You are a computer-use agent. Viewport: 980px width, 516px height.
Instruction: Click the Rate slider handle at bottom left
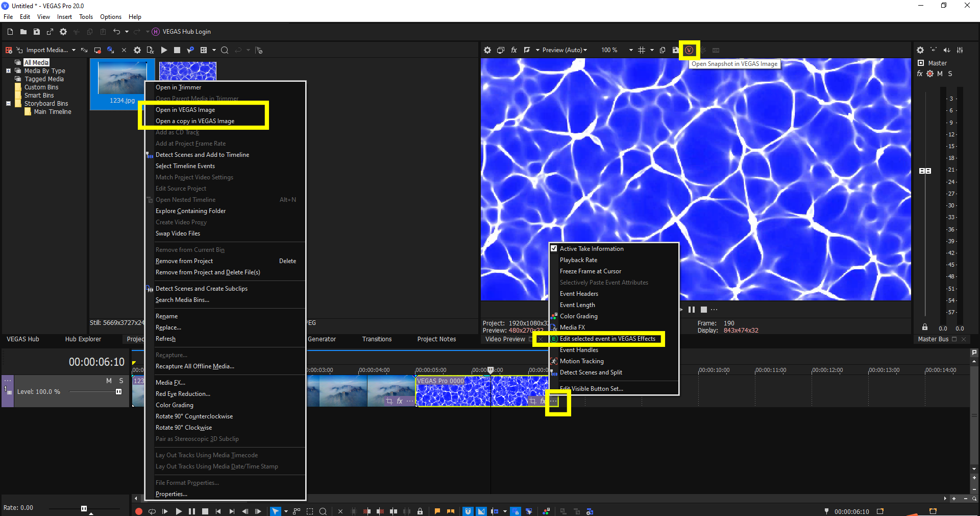click(x=84, y=508)
